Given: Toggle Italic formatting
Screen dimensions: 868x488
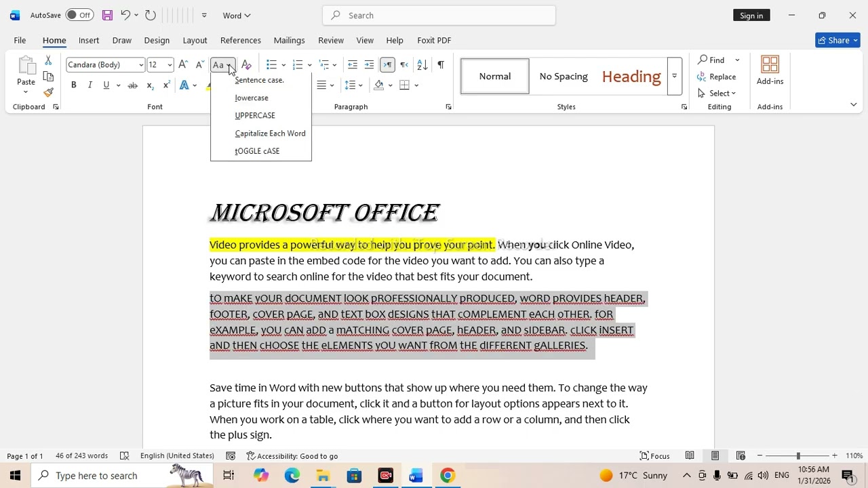Looking at the screenshot, I should (90, 85).
